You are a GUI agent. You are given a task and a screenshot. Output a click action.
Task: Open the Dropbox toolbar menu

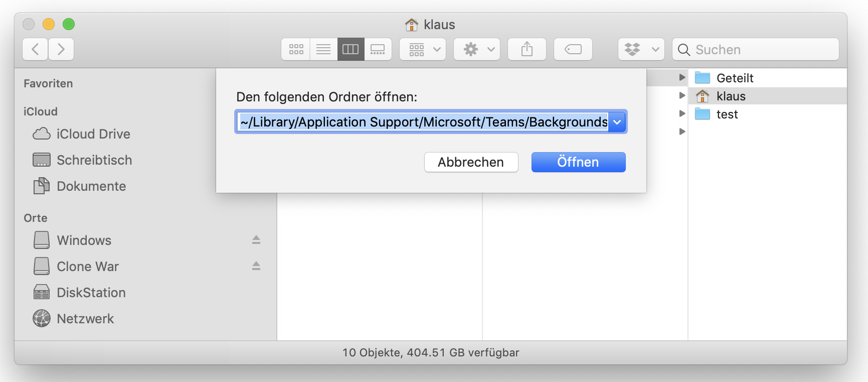(641, 49)
